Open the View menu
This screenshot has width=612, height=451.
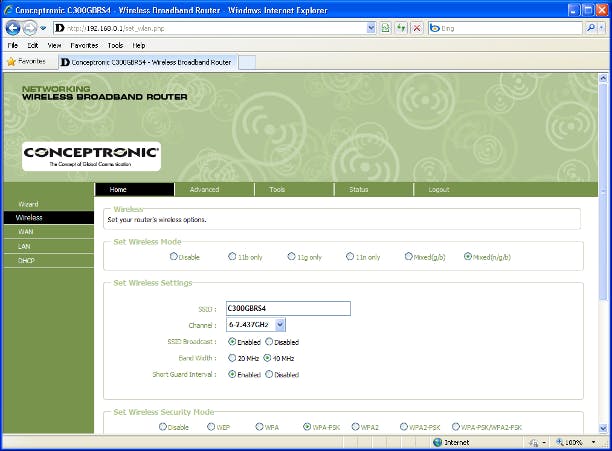click(54, 45)
